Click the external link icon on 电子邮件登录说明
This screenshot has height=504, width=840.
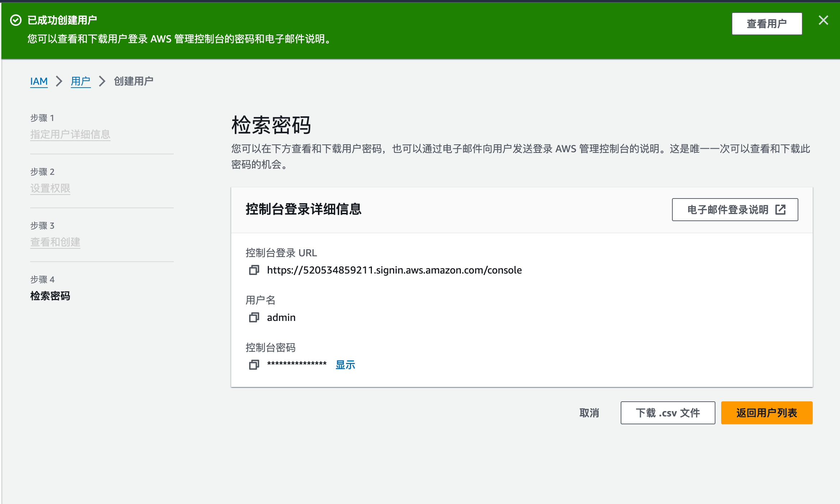coord(780,210)
